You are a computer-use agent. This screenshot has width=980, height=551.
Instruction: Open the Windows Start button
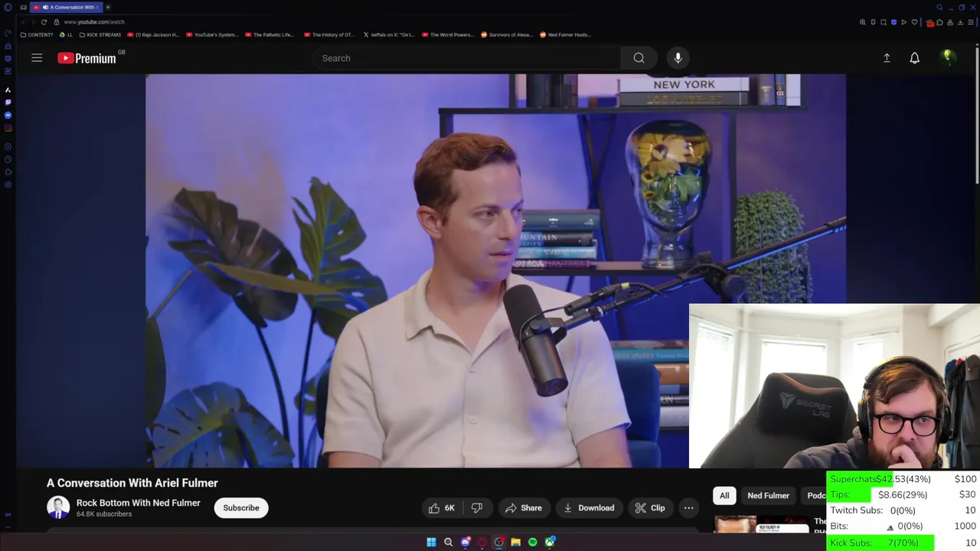click(x=431, y=543)
